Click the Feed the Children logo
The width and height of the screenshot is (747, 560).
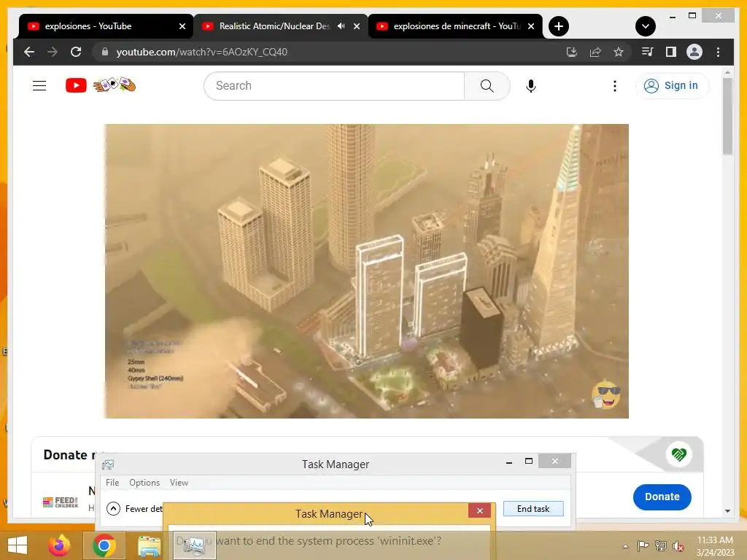tap(61, 502)
